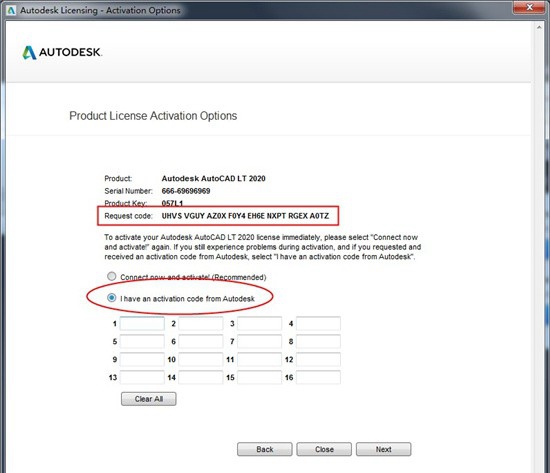Click activation code field 16
The height and width of the screenshot is (473, 550).
[318, 377]
